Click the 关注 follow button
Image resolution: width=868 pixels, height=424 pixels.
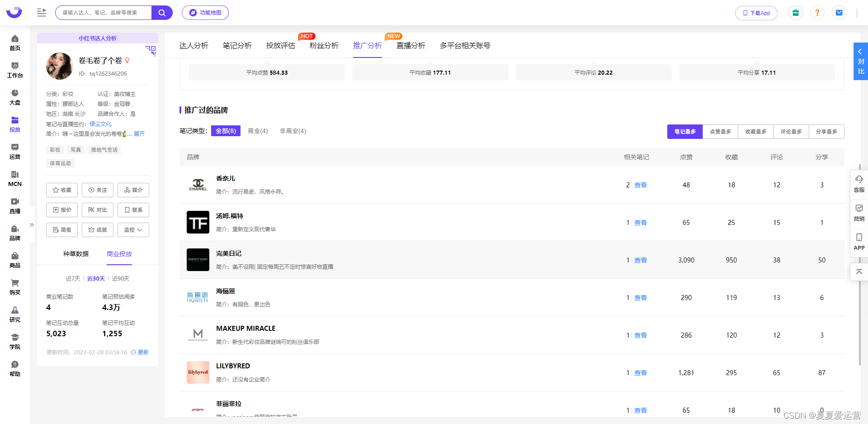[x=98, y=190]
